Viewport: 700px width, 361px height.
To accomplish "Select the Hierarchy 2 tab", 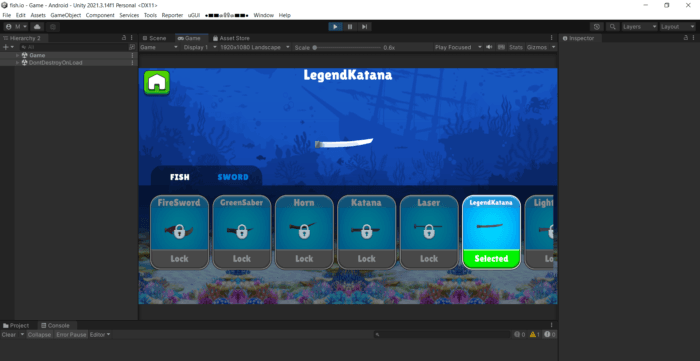I will (x=22, y=38).
